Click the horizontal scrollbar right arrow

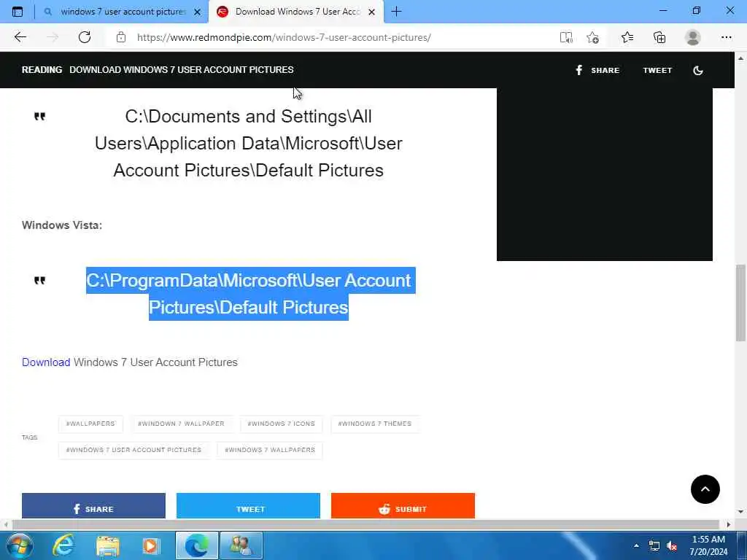pos(729,525)
